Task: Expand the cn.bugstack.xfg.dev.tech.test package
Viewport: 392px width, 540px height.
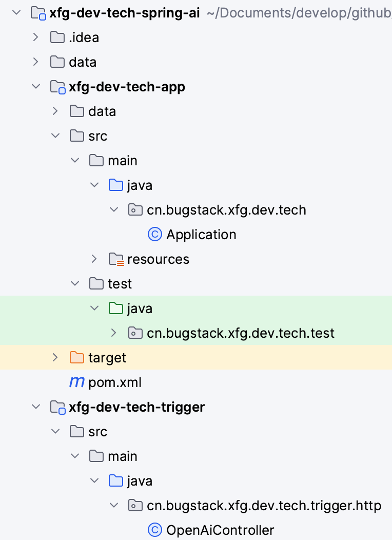Action: click(113, 333)
